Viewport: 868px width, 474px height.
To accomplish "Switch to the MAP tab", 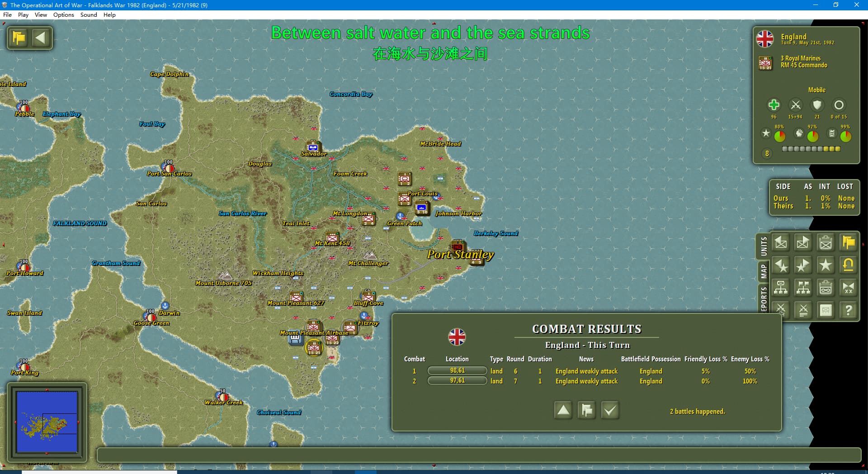I will 764,271.
